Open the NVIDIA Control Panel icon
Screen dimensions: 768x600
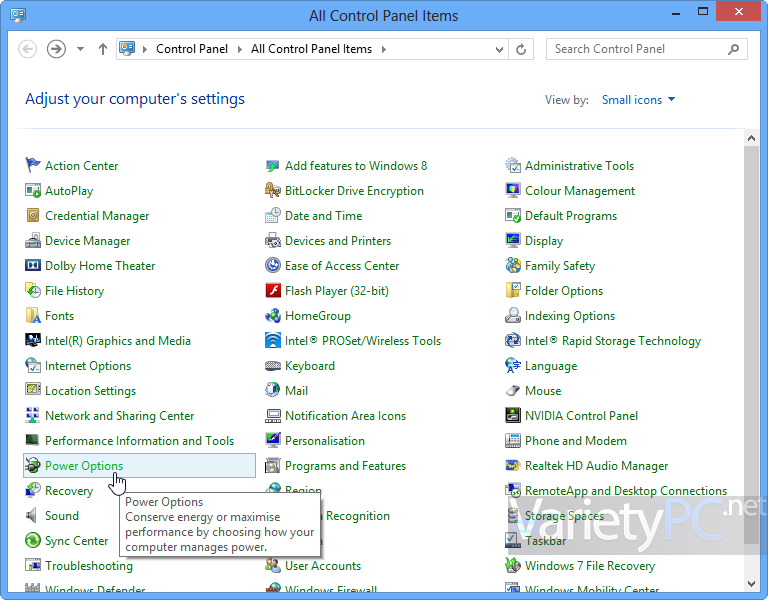[513, 416]
